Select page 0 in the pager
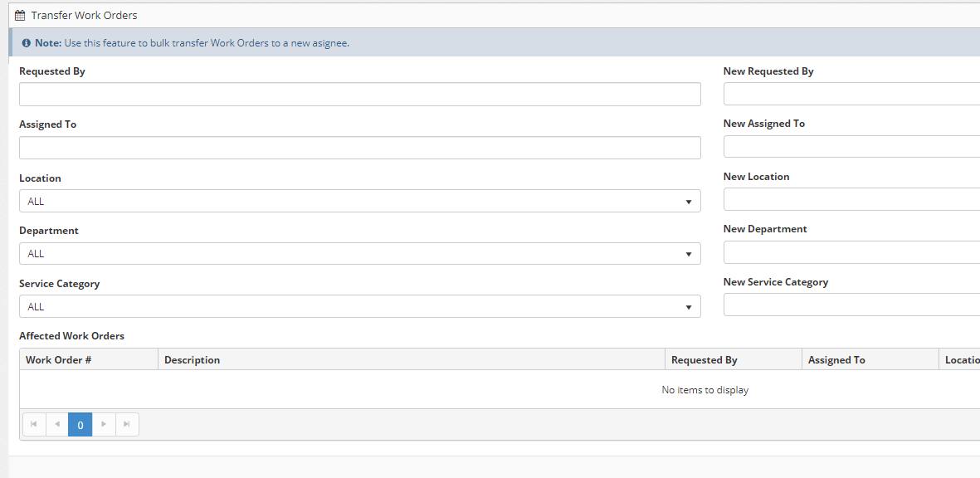Viewport: 980px width, 478px height. coord(80,425)
